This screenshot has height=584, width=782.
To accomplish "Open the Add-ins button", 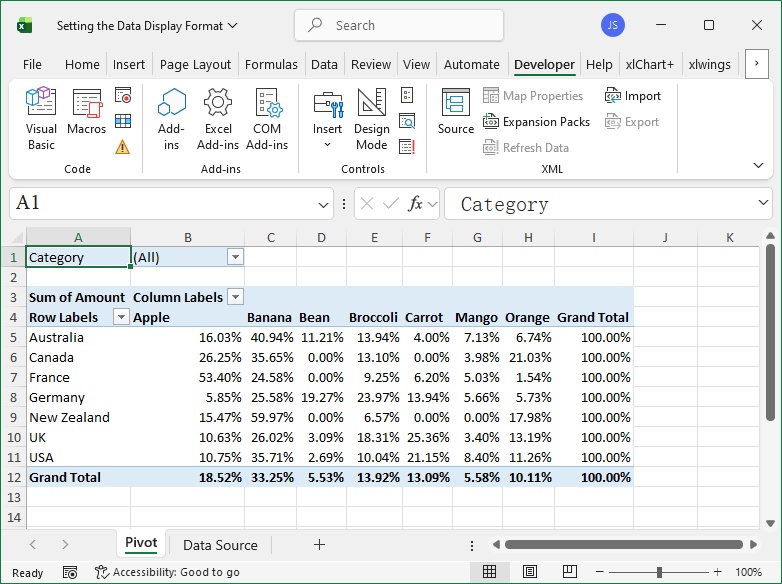I will (171, 119).
